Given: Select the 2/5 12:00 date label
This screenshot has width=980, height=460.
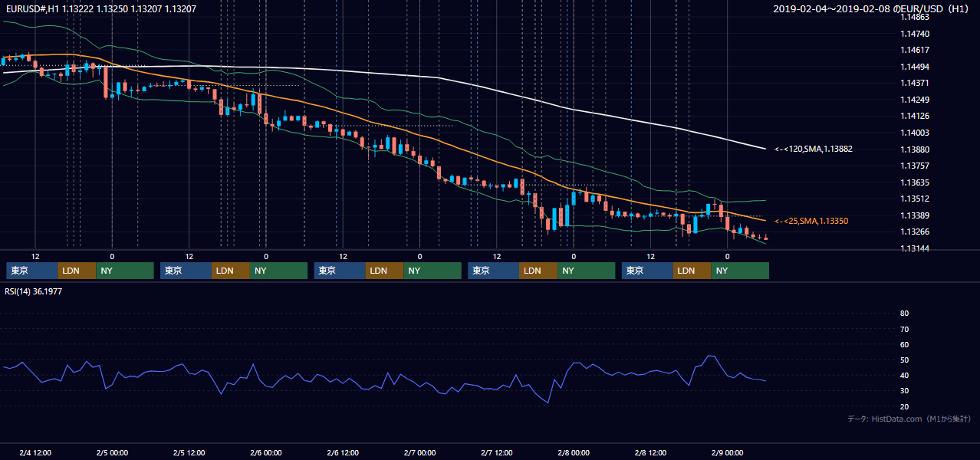Looking at the screenshot, I should (x=189, y=452).
